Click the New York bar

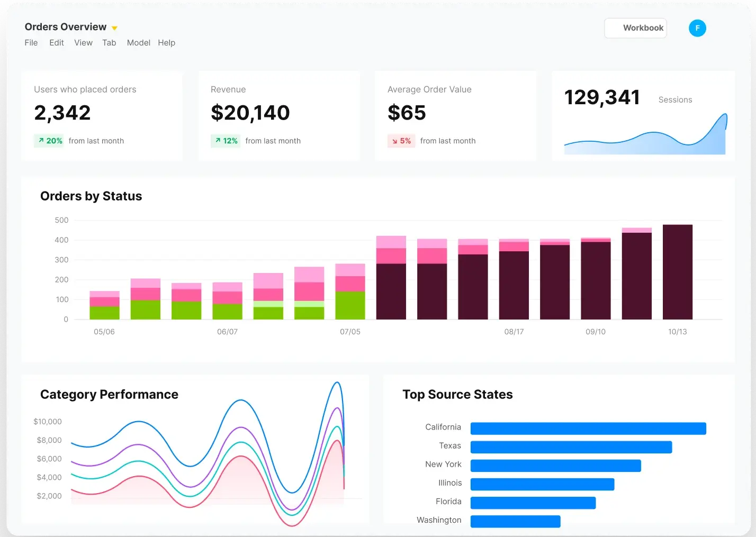556,466
